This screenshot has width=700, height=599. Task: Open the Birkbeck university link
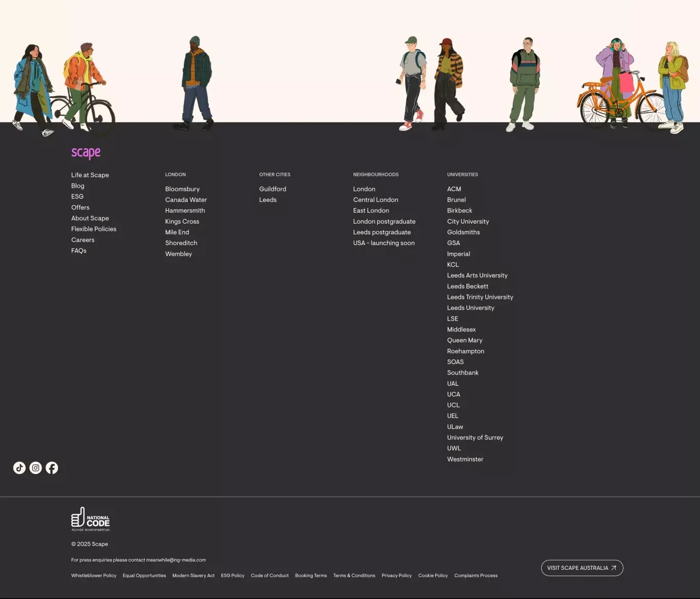pyautogui.click(x=460, y=210)
